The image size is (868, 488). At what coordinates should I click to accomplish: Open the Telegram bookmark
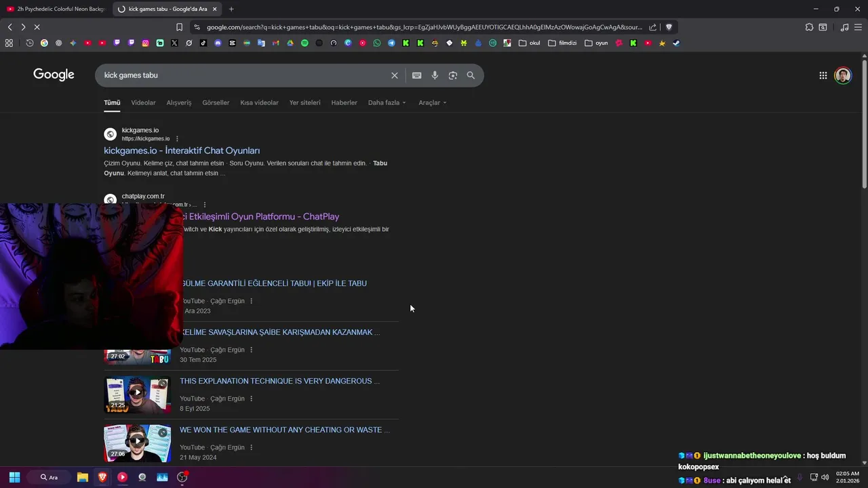(391, 43)
